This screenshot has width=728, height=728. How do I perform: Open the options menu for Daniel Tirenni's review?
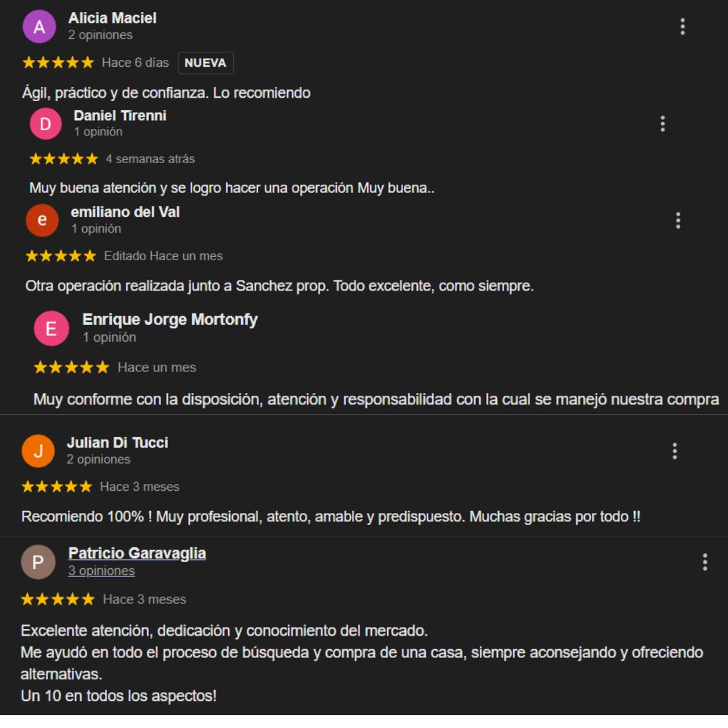point(663,123)
